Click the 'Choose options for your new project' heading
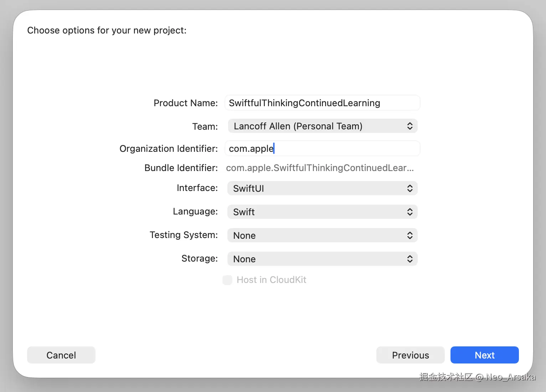The height and width of the screenshot is (392, 546). tap(107, 30)
